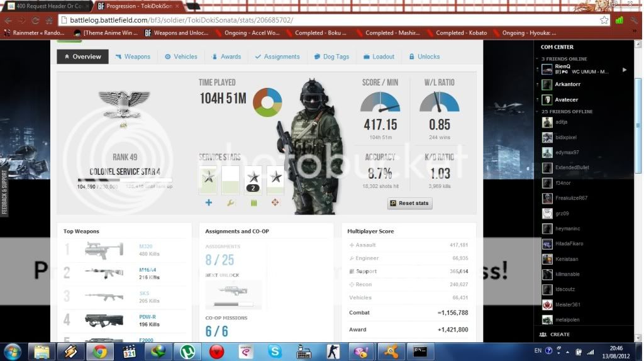The width and height of the screenshot is (644, 361).
Task: Click the 6 / 6 co-op missions count
Action: (x=216, y=331)
